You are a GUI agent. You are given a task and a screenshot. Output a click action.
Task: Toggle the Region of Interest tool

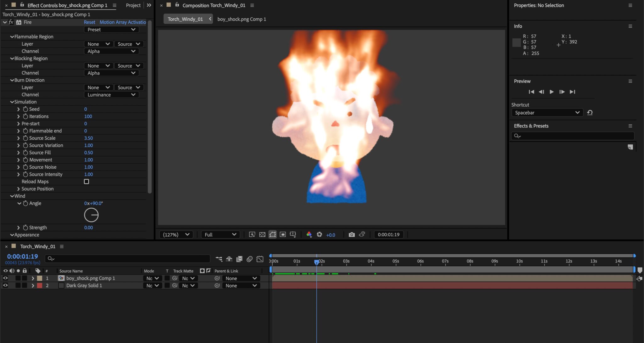click(x=283, y=234)
